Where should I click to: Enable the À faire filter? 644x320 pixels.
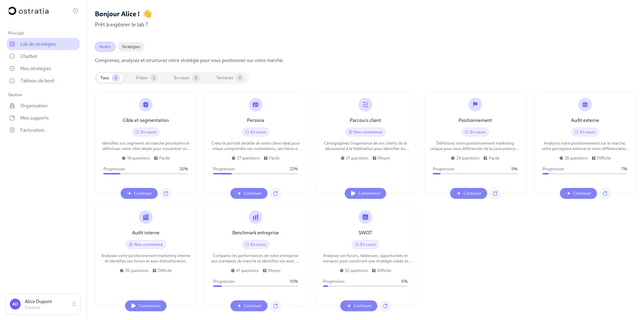145,78
